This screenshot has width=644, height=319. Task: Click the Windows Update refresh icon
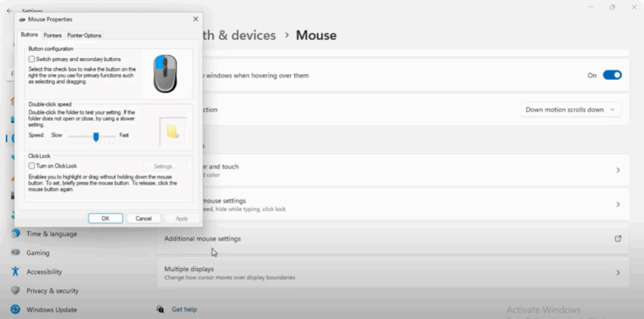tap(16, 309)
